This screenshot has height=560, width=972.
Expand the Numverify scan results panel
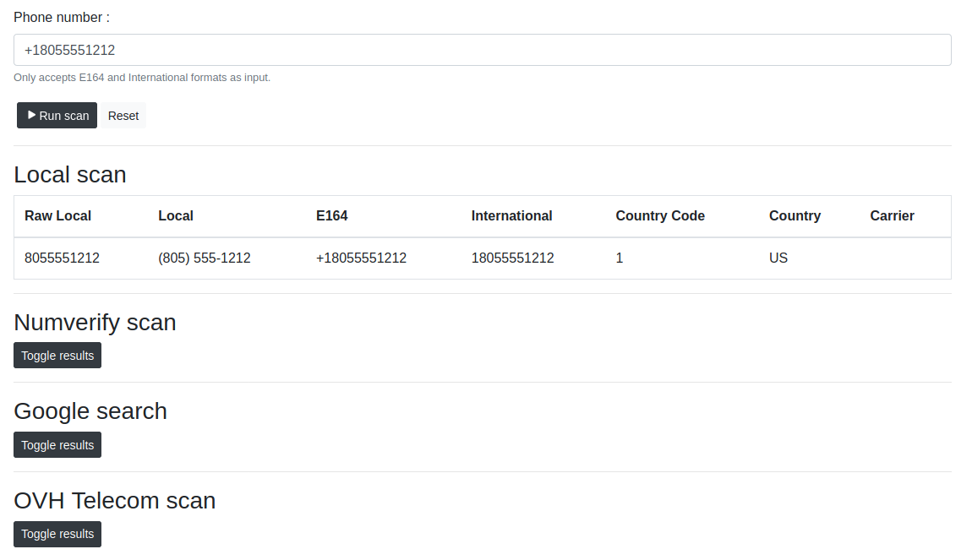click(57, 355)
